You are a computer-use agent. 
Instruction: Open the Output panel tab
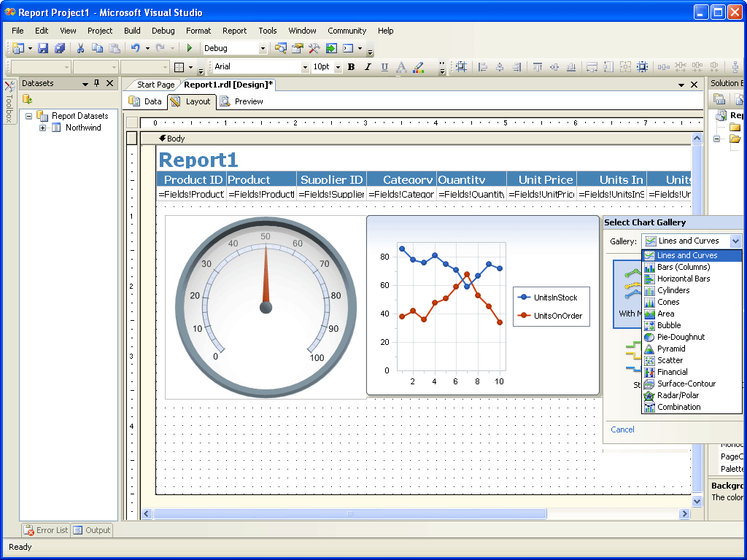point(92,530)
